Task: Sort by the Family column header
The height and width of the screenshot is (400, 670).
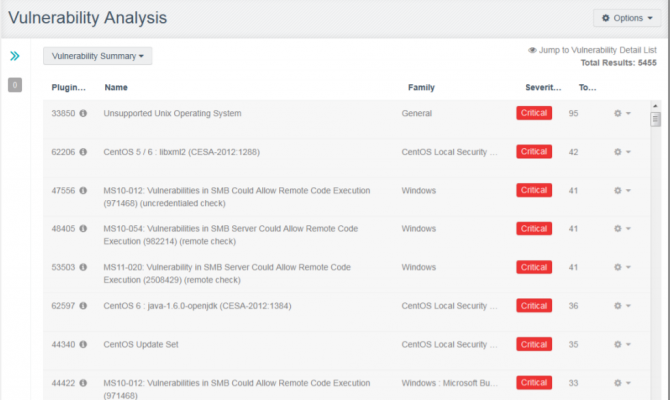Action: click(x=421, y=88)
